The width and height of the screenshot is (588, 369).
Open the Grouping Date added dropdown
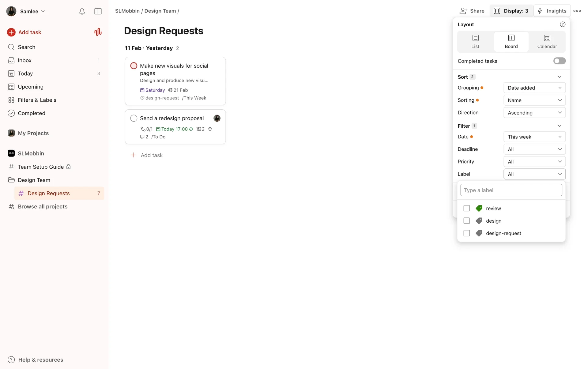pos(534,88)
